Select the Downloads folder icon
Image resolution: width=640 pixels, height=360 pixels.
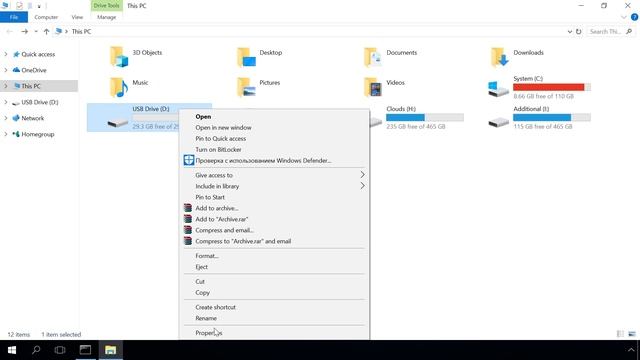500,57
